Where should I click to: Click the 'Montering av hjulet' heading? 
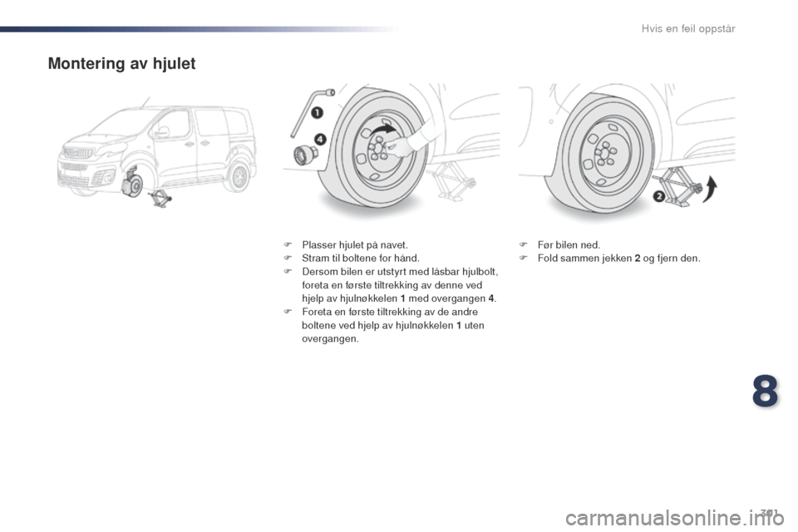[121, 64]
